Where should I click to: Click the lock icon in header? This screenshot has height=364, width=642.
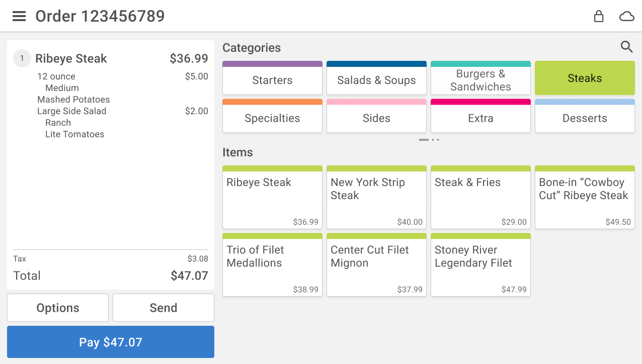598,17
